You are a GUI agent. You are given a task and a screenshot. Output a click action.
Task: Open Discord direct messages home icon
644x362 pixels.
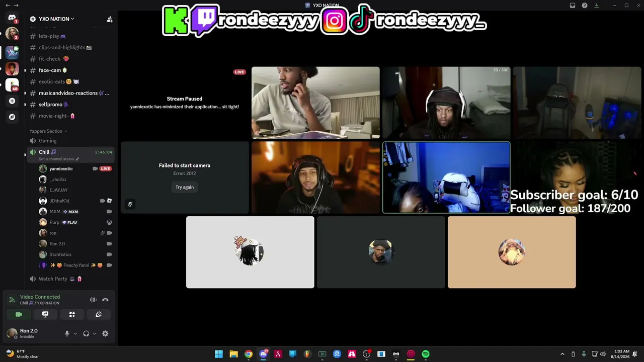pos(12,18)
